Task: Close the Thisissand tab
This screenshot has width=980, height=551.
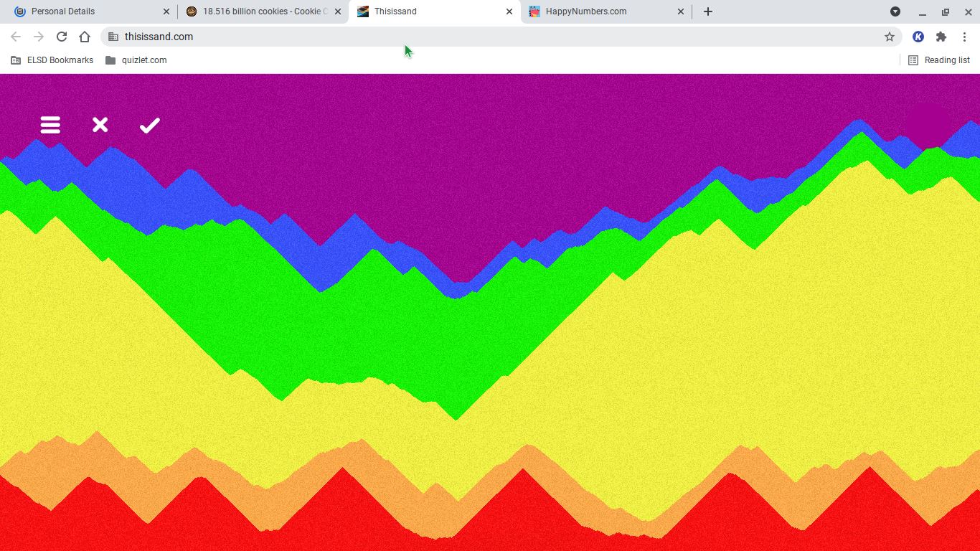Action: [x=509, y=11]
